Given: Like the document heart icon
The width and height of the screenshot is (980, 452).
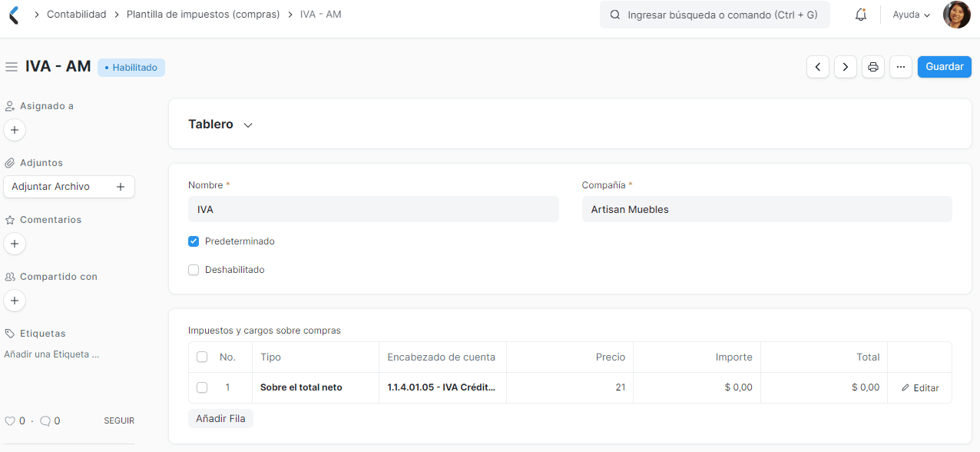Looking at the screenshot, I should click(10, 420).
